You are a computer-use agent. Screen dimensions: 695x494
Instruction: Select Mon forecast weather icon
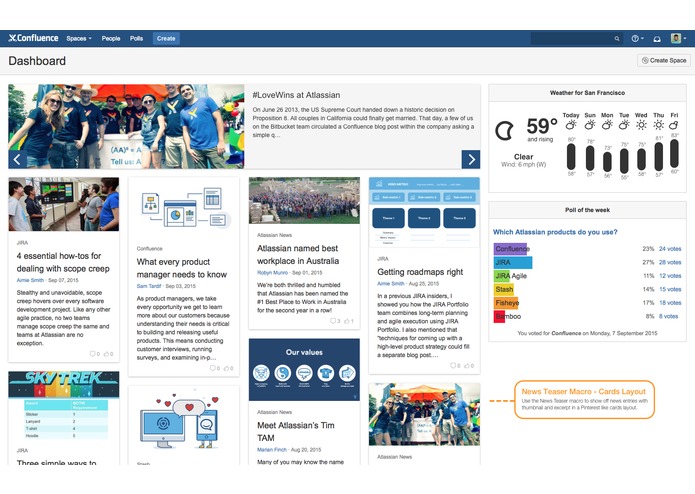[607, 125]
